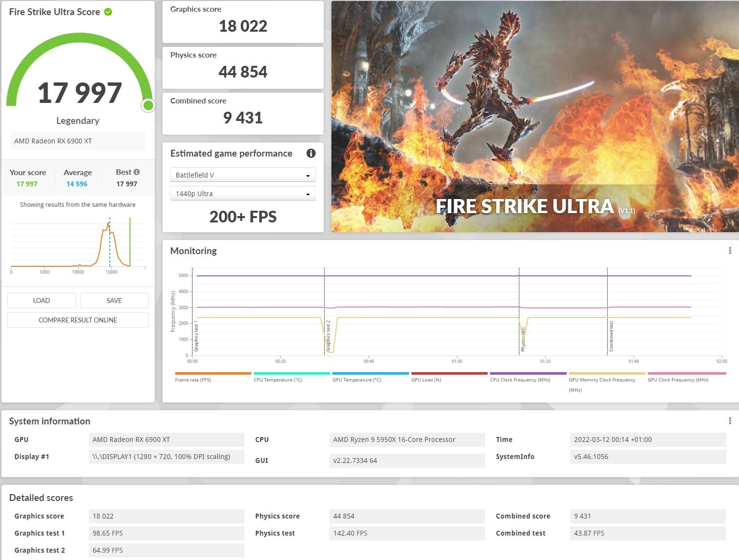Expand the Battlefield V game dropdown
739x560 pixels.
tap(243, 175)
